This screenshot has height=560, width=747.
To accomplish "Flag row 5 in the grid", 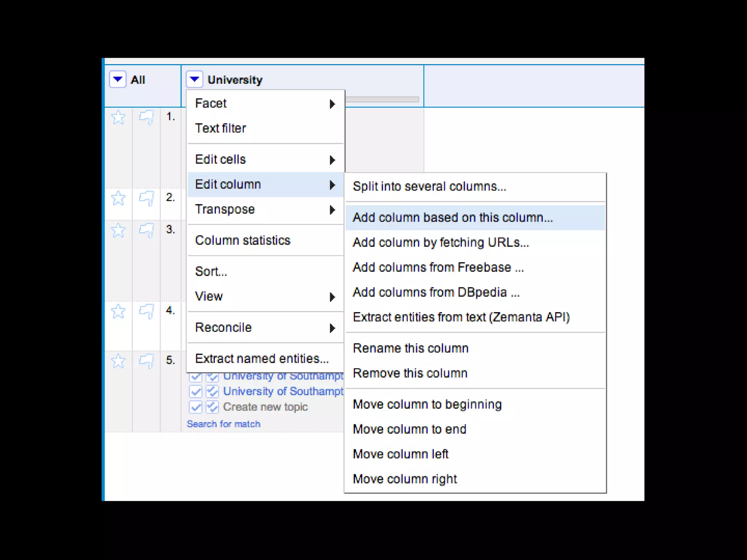I will (x=146, y=361).
